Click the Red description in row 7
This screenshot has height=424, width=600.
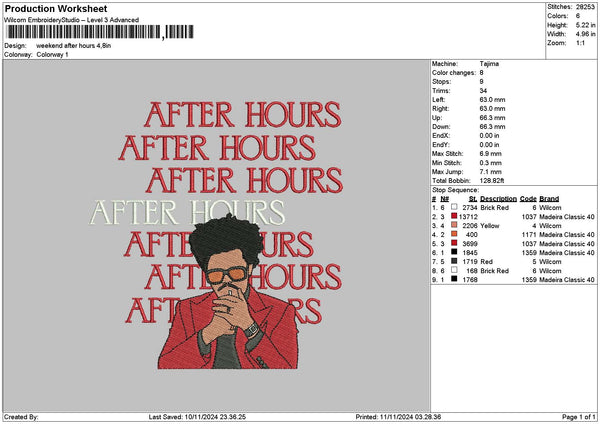coord(486,262)
